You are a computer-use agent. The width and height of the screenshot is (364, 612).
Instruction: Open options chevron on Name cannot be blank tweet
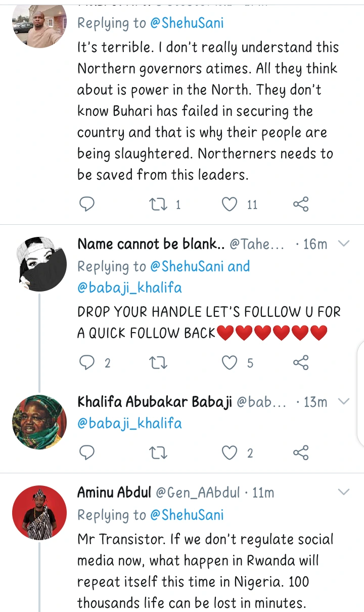pyautogui.click(x=344, y=244)
